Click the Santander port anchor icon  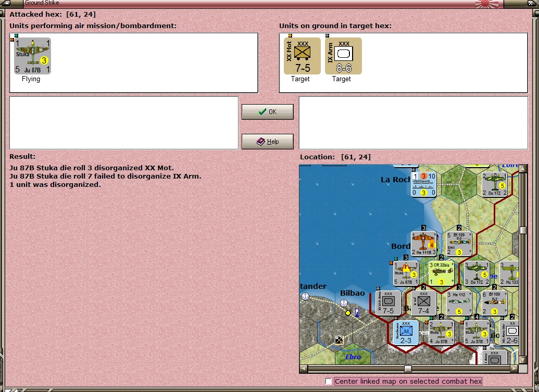tap(305, 296)
